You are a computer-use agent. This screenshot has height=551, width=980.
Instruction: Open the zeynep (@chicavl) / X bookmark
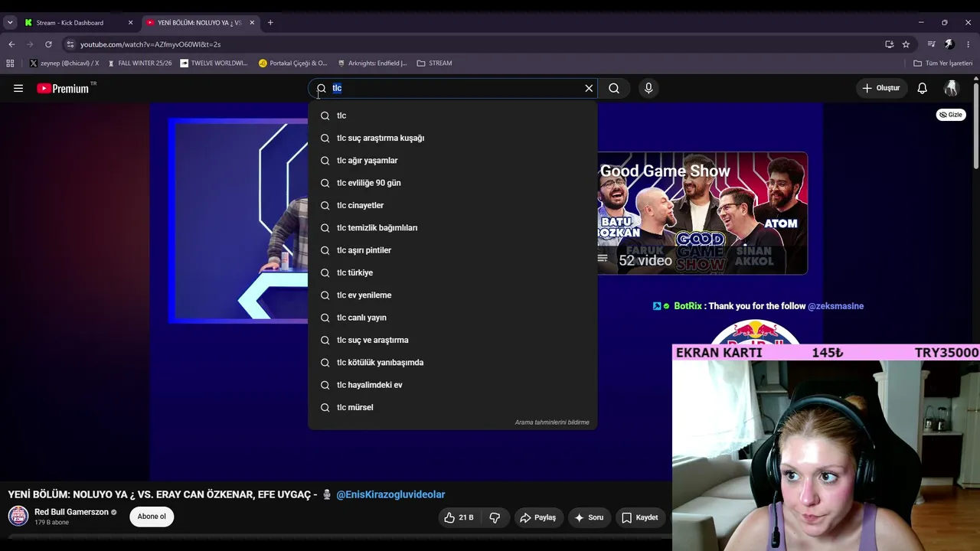[64, 64]
